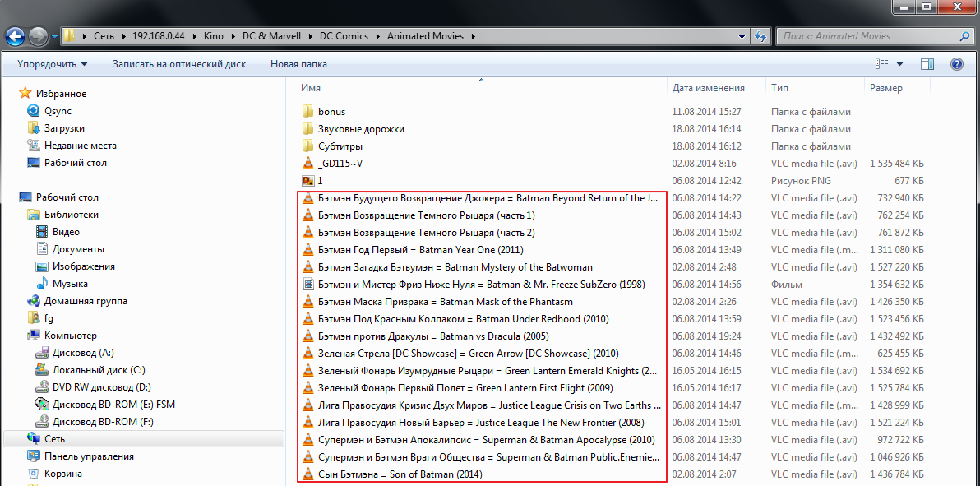
Task: Toggle the preview pane button
Action: click(x=927, y=64)
